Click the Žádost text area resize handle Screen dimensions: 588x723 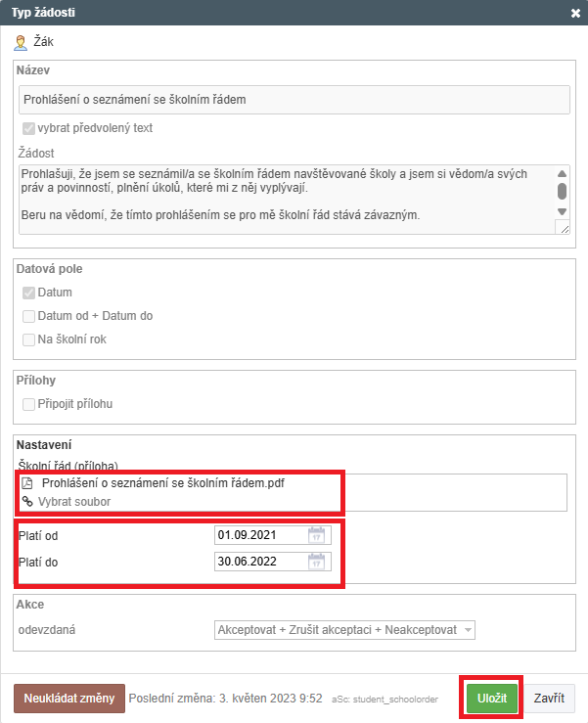[562, 227]
